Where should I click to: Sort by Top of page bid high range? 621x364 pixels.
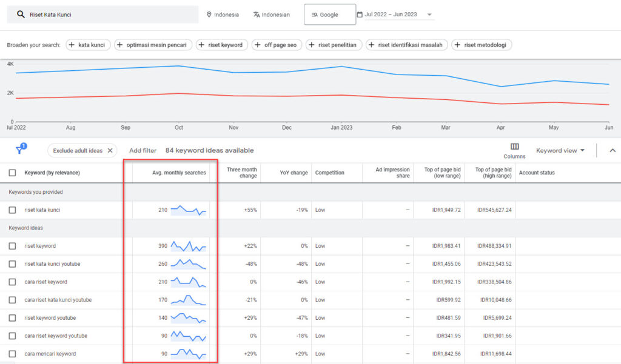coord(493,173)
